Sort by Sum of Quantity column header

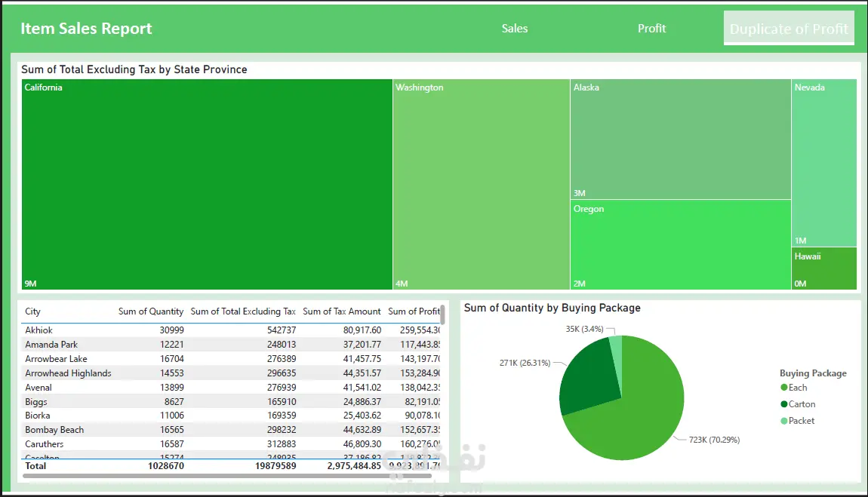150,311
